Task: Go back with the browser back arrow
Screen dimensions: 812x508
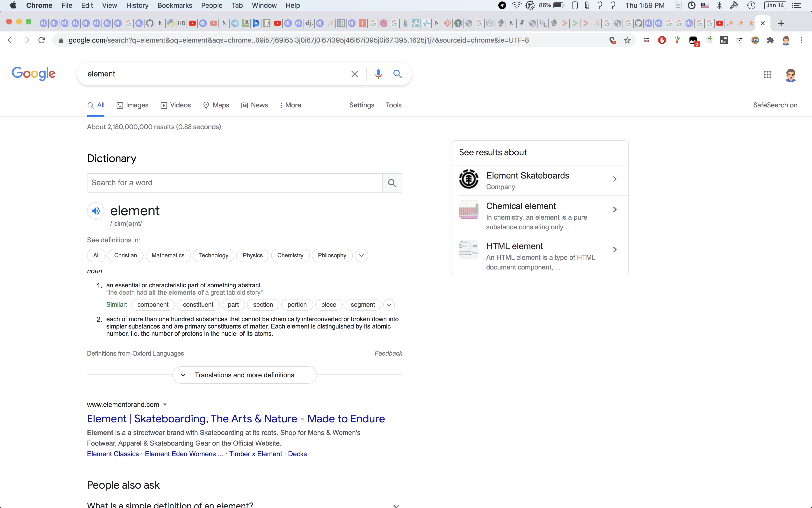Action: point(10,40)
